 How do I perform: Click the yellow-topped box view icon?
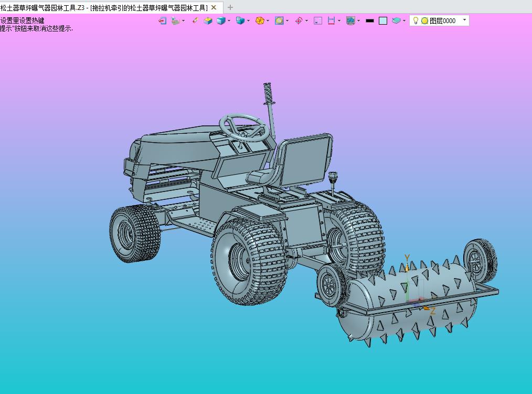tap(208, 20)
